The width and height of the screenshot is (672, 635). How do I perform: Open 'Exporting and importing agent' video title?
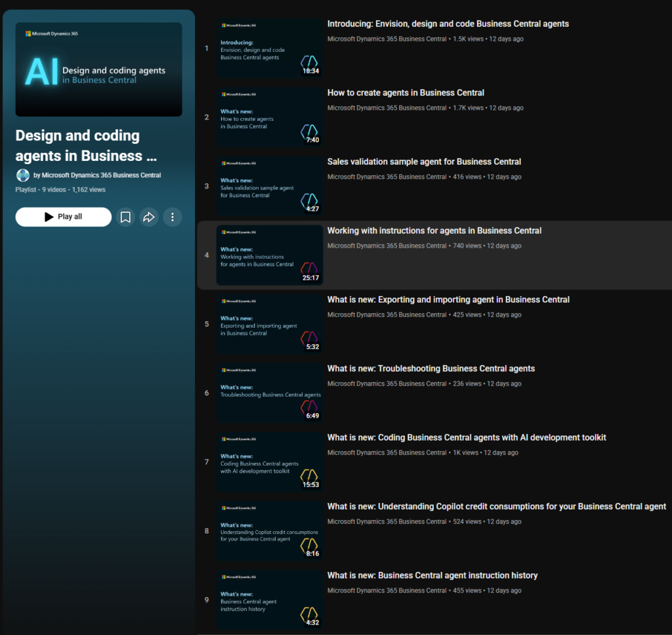click(x=448, y=299)
